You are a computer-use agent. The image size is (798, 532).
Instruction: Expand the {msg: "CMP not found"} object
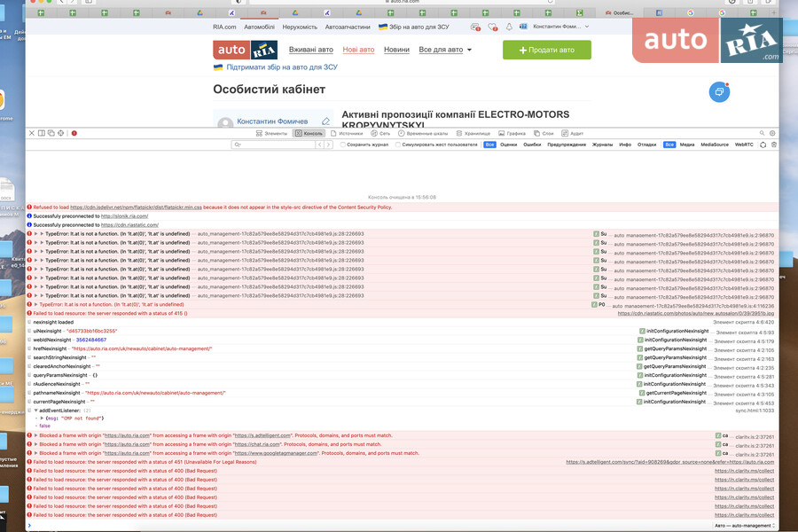point(42,418)
